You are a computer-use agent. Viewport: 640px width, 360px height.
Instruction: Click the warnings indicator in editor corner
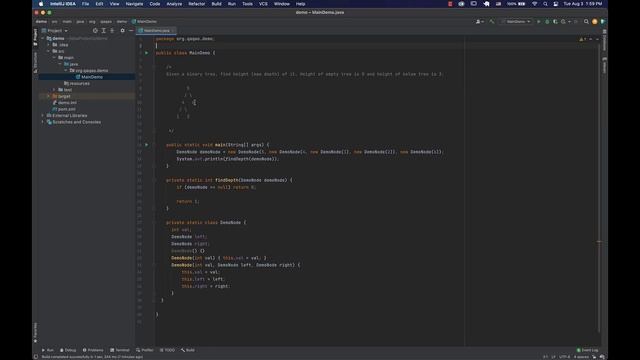click(x=583, y=39)
